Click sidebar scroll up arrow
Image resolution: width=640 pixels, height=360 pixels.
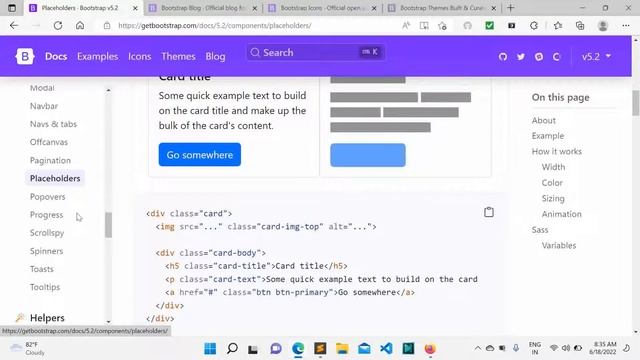(x=108, y=90)
